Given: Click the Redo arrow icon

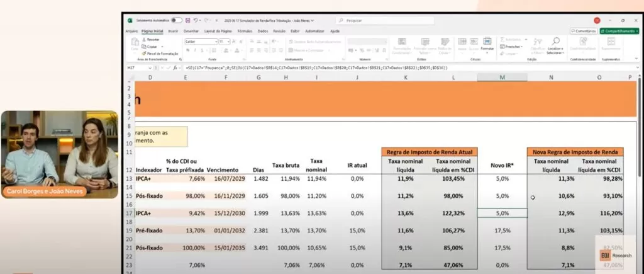Looking at the screenshot, I should click(206, 20).
